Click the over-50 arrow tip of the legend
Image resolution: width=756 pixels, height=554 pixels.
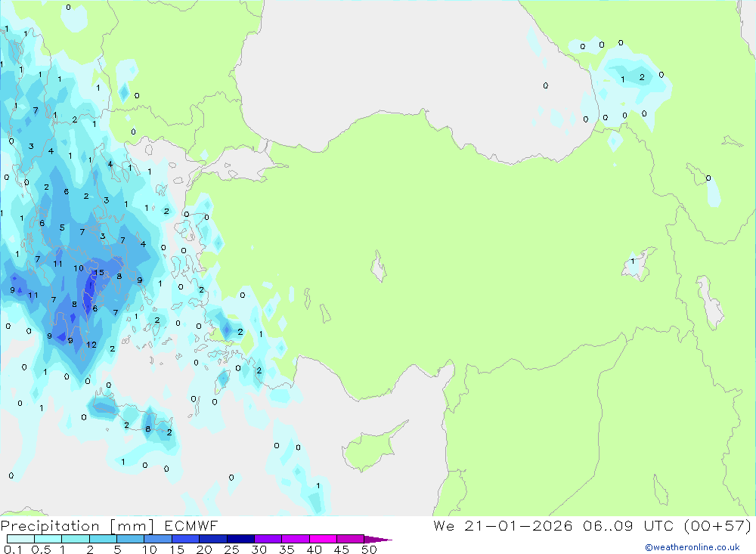click(x=379, y=540)
